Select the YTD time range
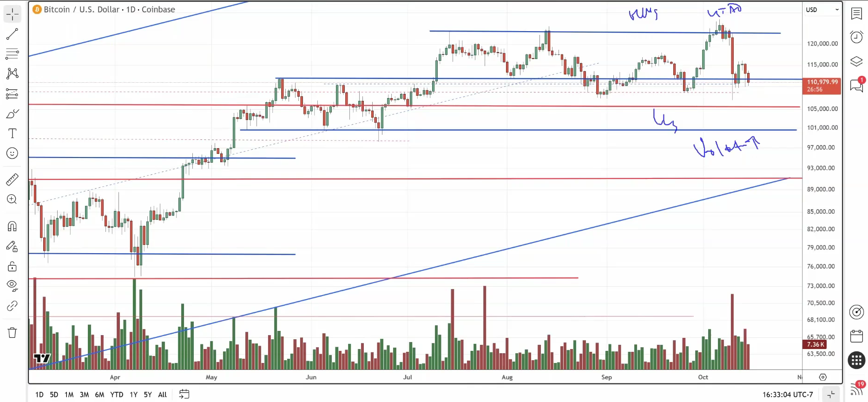This screenshot has width=868, height=402. tap(117, 395)
